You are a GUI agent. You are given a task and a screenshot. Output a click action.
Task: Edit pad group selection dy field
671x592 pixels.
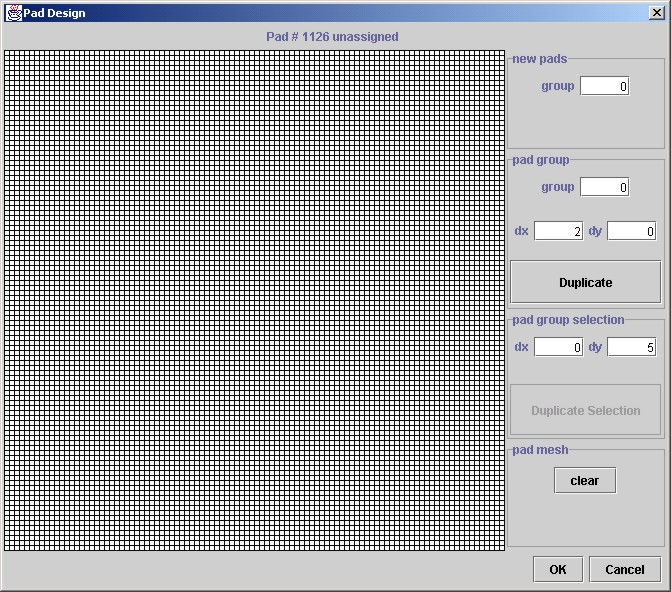pos(632,347)
